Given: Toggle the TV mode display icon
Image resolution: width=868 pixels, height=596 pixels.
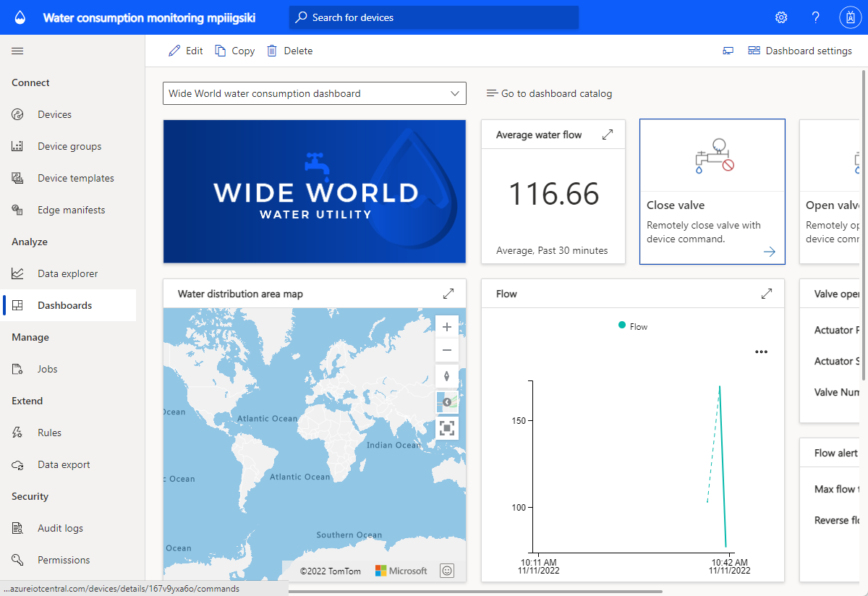Looking at the screenshot, I should tap(728, 51).
